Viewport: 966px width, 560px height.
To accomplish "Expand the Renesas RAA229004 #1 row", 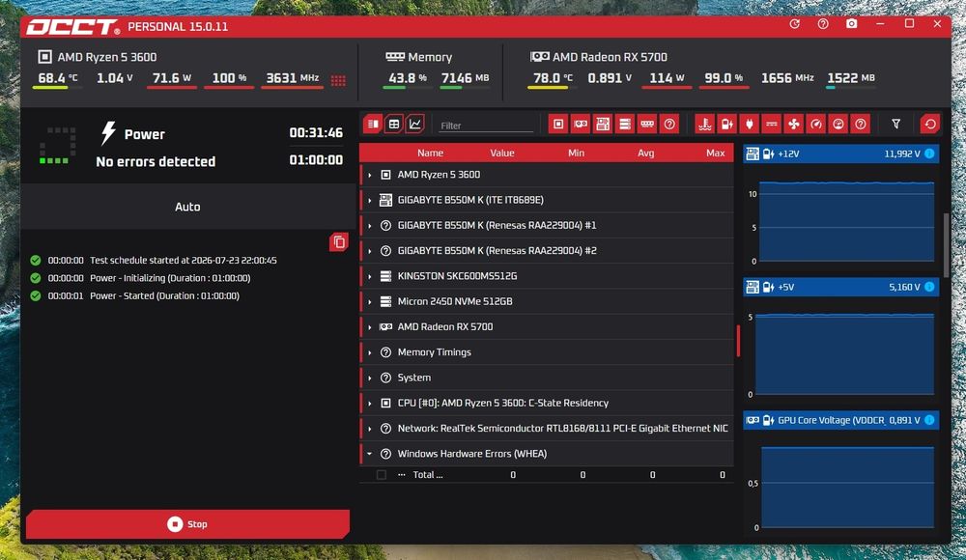I will tap(370, 226).
